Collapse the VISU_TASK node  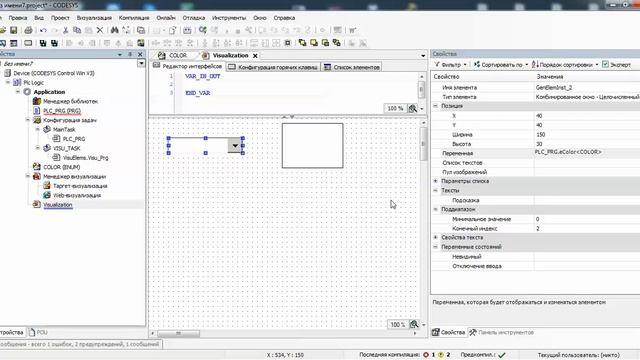38,148
